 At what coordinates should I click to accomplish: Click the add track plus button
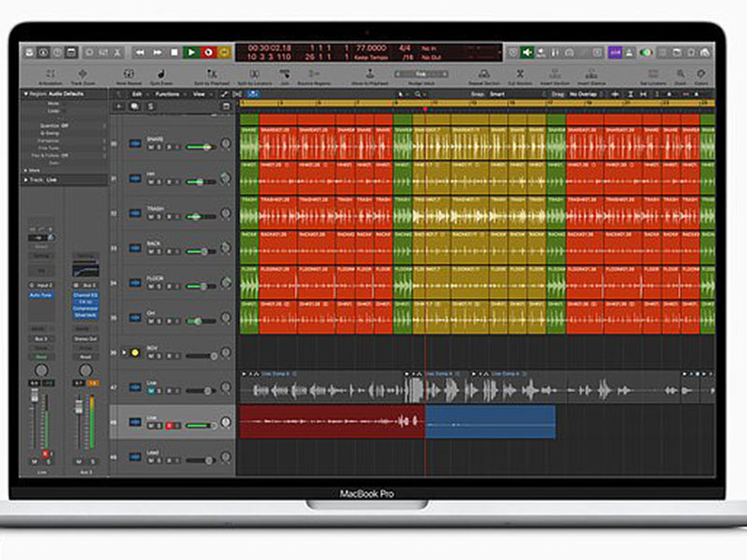click(119, 106)
